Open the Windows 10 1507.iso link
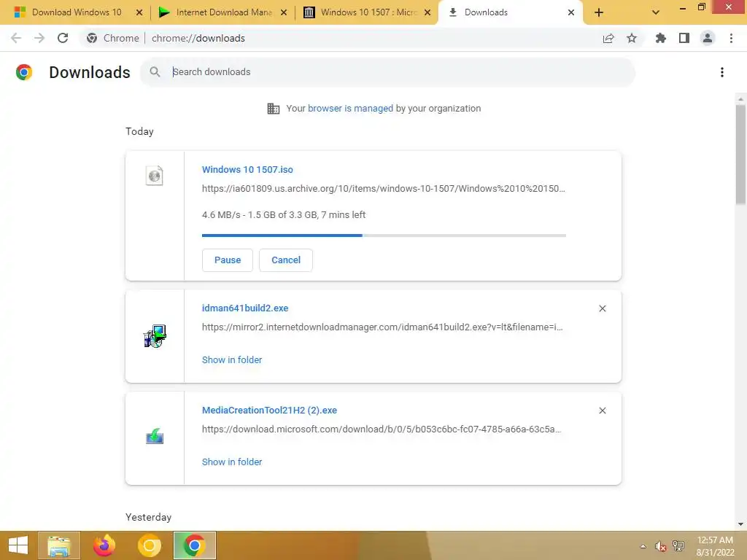The image size is (747, 560). [247, 169]
